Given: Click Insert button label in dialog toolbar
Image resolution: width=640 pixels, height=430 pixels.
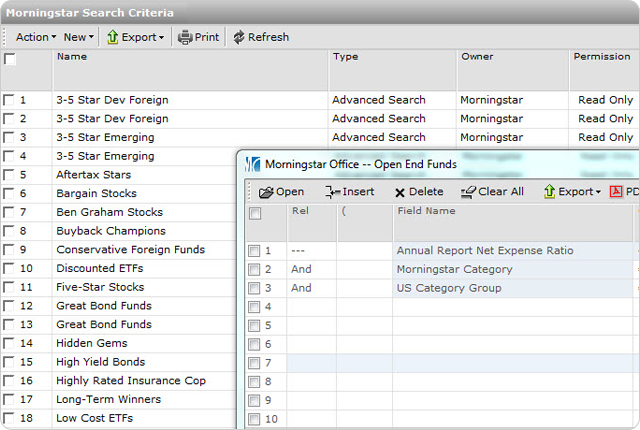Looking at the screenshot, I should (x=358, y=192).
